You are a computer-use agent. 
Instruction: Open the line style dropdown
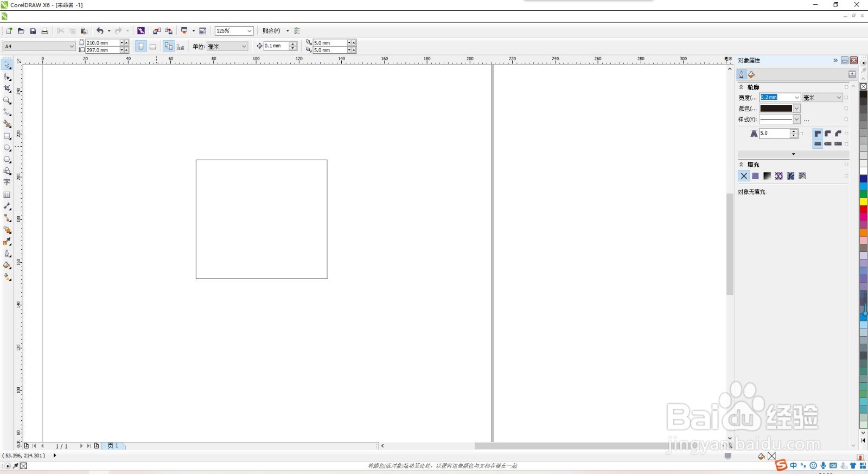[797, 119]
